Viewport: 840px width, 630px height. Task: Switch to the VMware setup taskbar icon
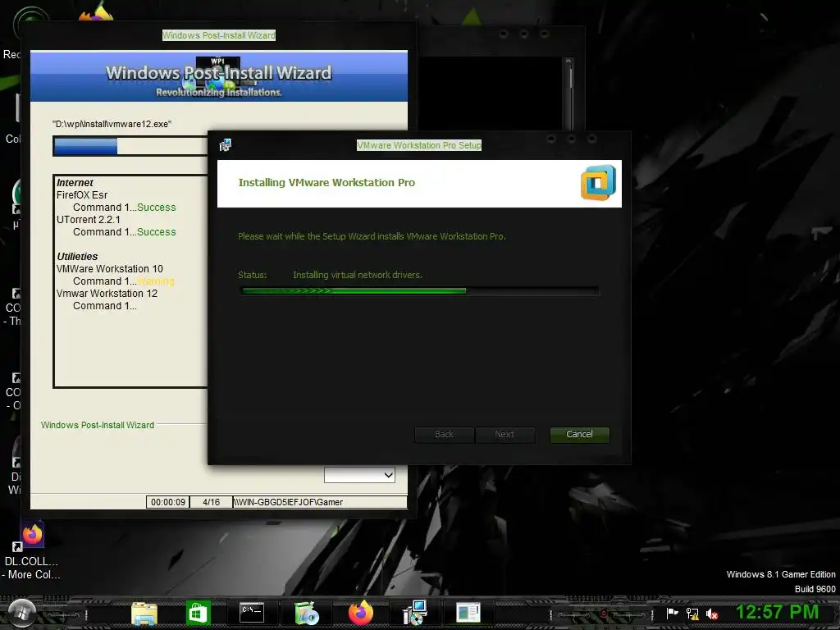pos(414,613)
